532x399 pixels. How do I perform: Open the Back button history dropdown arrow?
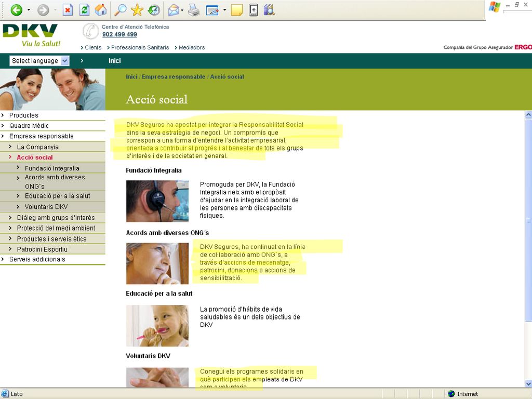(x=29, y=10)
